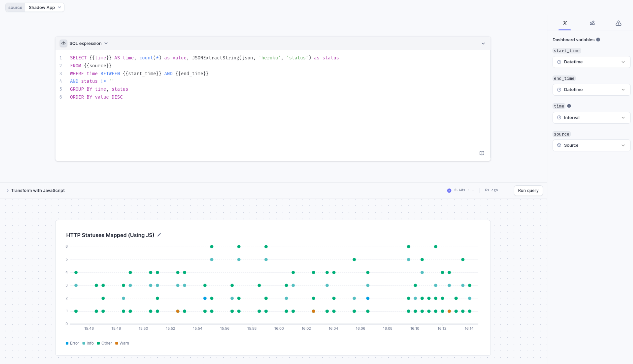633x364 pixels.
Task: Toggle the SQL expression collapse chevron
Action: pyautogui.click(x=483, y=43)
